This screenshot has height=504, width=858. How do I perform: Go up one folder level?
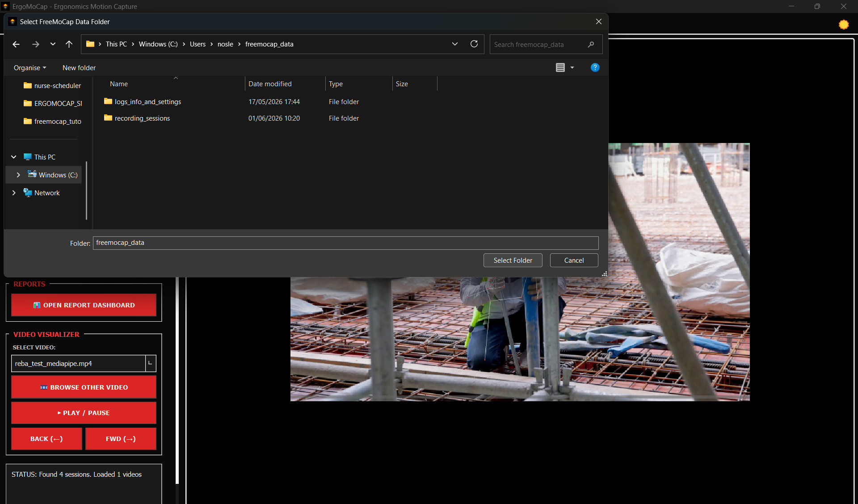pos(69,44)
